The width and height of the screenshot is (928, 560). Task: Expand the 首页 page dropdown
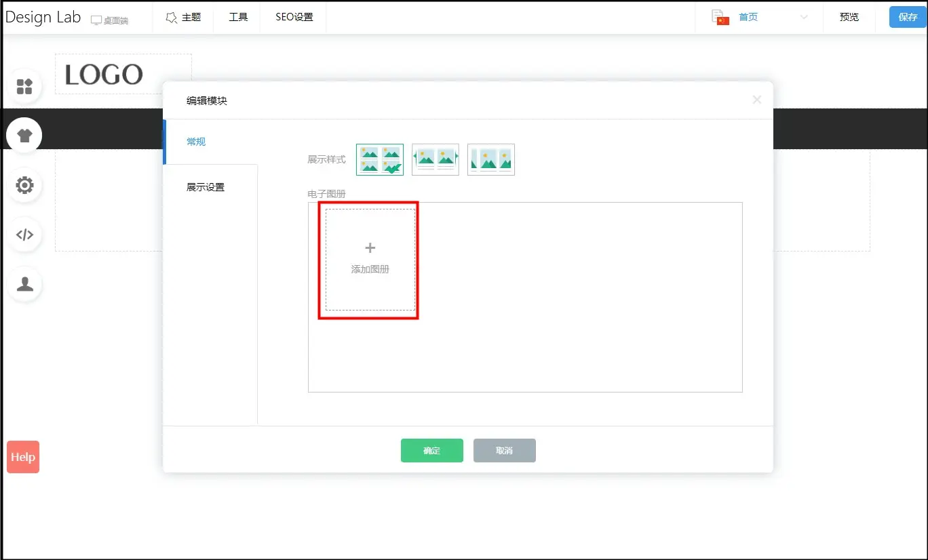pos(804,18)
